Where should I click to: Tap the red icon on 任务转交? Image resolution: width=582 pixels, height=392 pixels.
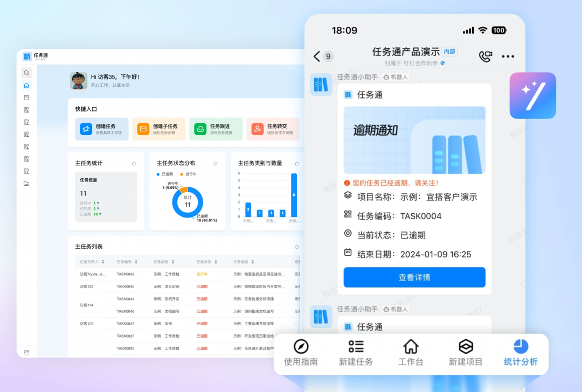click(x=257, y=129)
